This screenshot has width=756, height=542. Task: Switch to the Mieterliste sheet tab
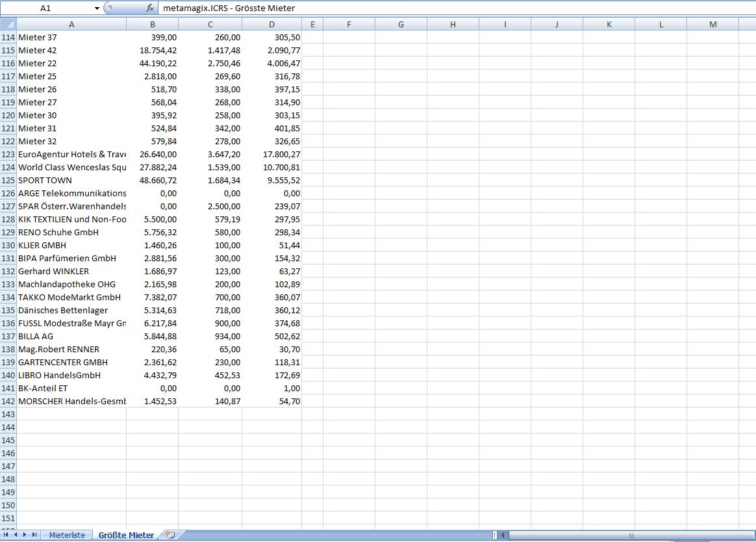click(x=67, y=535)
